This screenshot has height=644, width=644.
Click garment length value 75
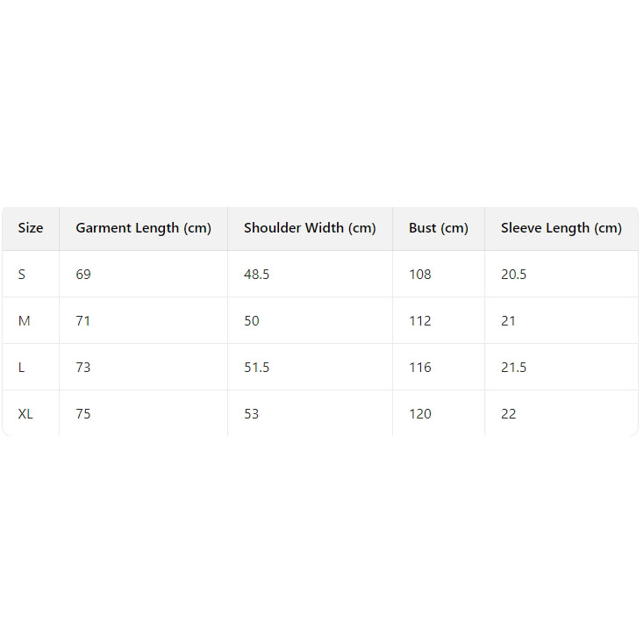coord(83,414)
